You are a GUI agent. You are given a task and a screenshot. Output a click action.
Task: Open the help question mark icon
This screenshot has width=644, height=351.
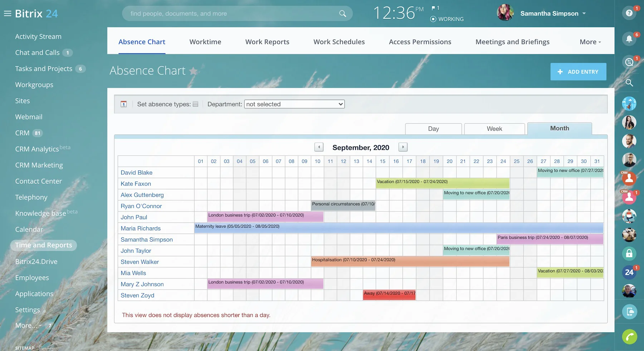(629, 13)
